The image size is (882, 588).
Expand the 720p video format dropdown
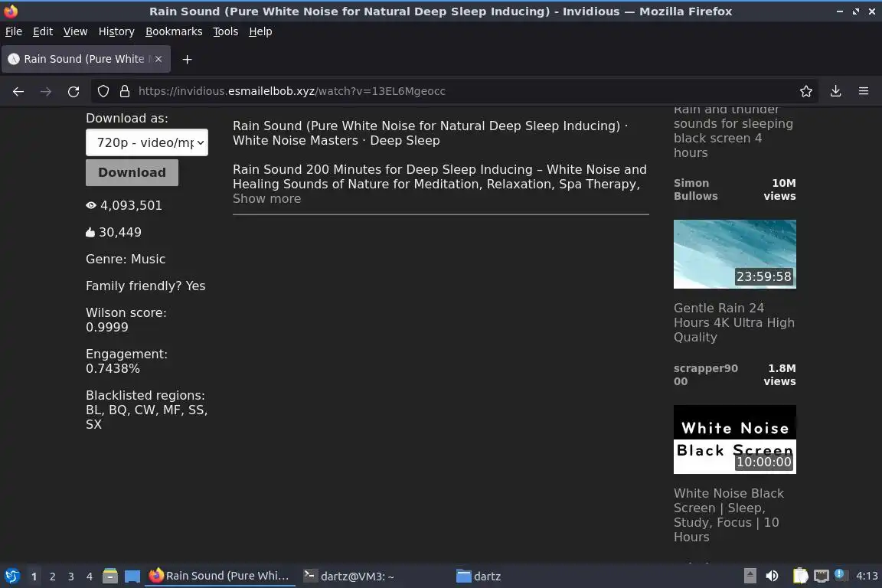pyautogui.click(x=147, y=142)
